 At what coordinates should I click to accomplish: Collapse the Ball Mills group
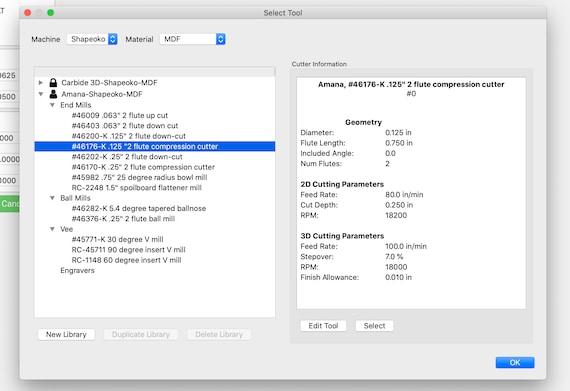[52, 198]
